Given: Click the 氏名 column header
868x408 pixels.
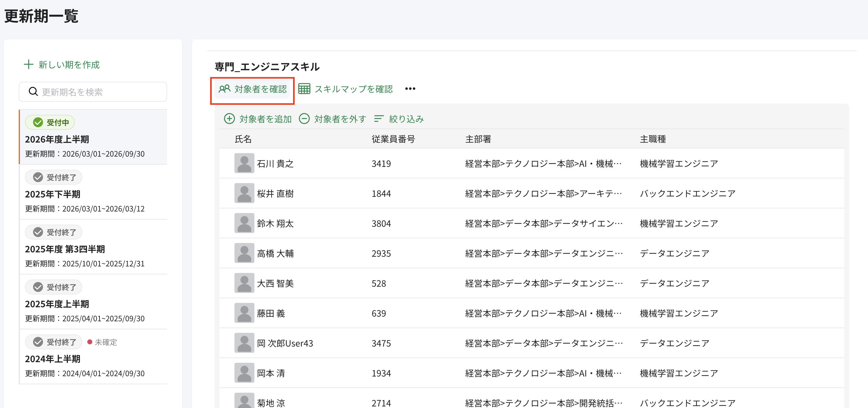Looking at the screenshot, I should click(x=243, y=139).
